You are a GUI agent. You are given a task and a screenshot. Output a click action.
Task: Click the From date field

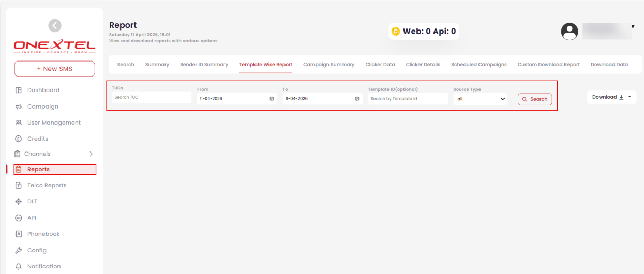click(x=237, y=98)
